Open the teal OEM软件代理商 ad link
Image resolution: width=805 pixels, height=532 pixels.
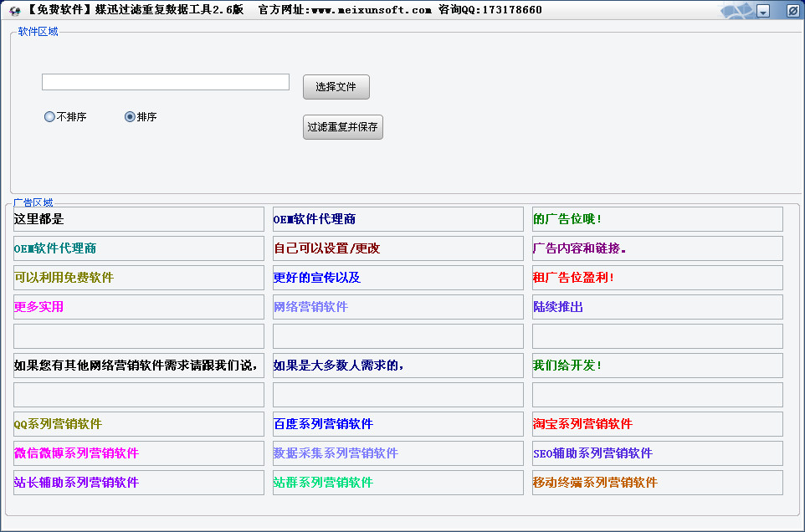click(x=139, y=248)
